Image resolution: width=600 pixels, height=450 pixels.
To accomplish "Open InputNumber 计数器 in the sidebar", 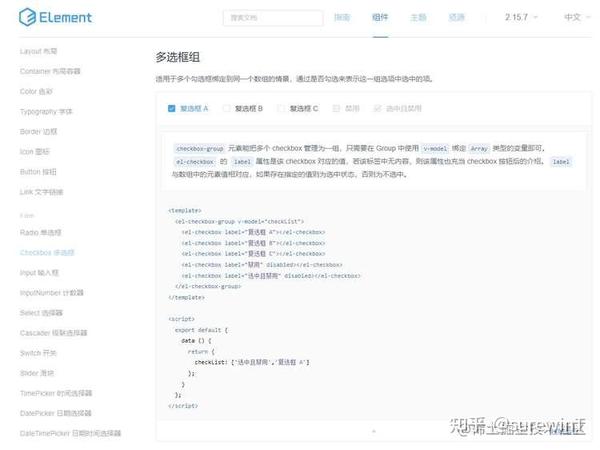I will coord(51,293).
